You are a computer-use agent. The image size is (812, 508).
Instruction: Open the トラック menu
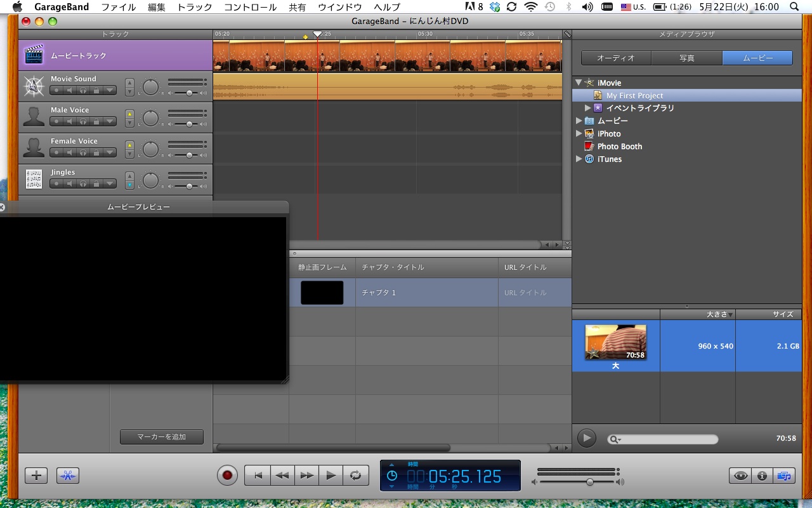195,7
